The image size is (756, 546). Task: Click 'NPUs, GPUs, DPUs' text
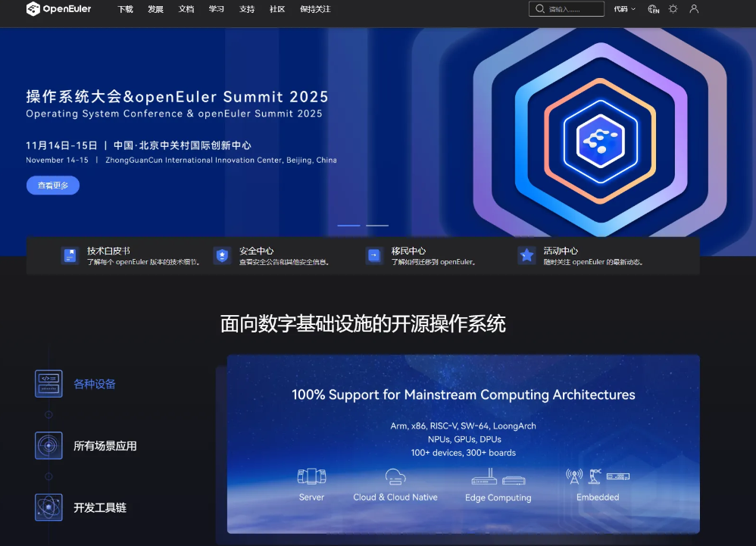[x=464, y=439]
